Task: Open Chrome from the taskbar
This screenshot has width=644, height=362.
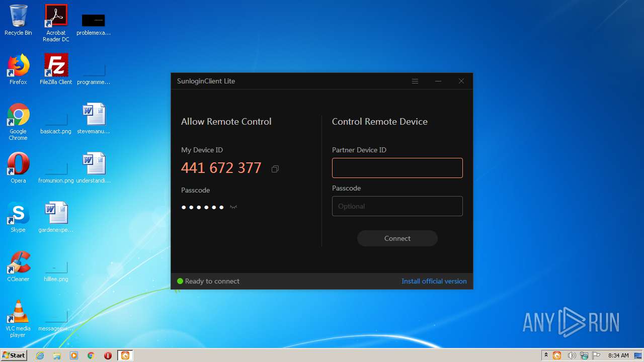Action: pos(91,355)
